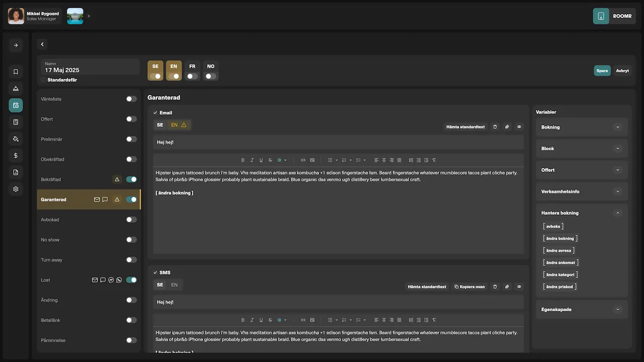The width and height of the screenshot is (644, 362).
Task: Click the Spara button
Action: click(x=602, y=71)
